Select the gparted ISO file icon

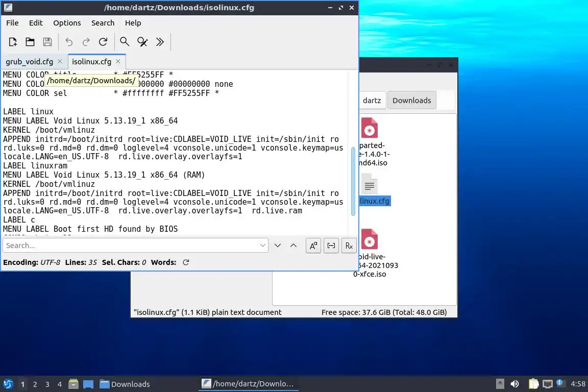[370, 128]
